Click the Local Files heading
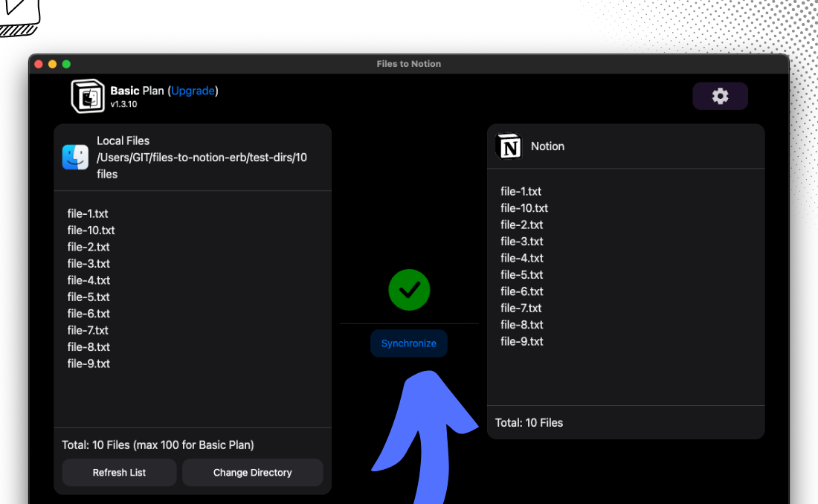The width and height of the screenshot is (818, 504). [x=123, y=141]
